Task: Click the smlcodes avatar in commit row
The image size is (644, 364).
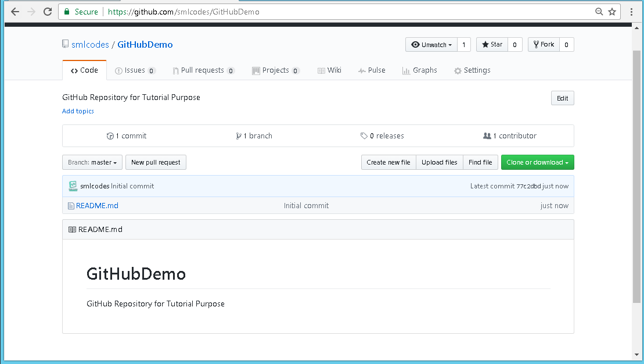Action: click(x=73, y=186)
